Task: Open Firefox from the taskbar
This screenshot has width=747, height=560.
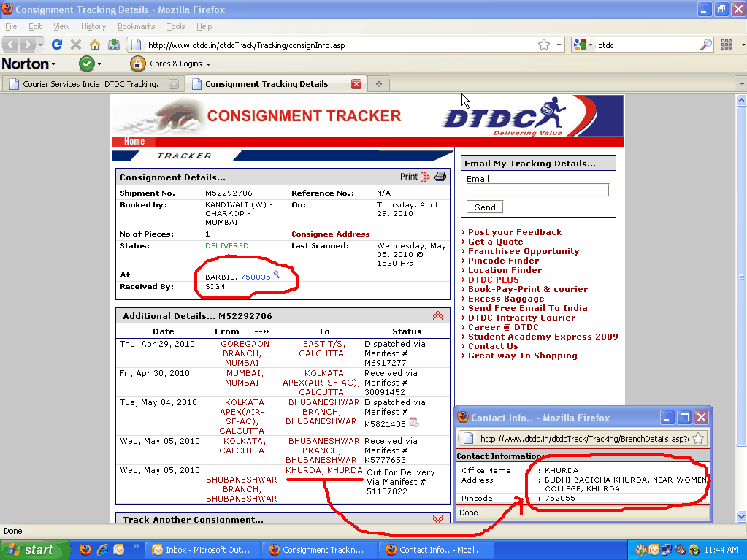Action: click(x=86, y=549)
